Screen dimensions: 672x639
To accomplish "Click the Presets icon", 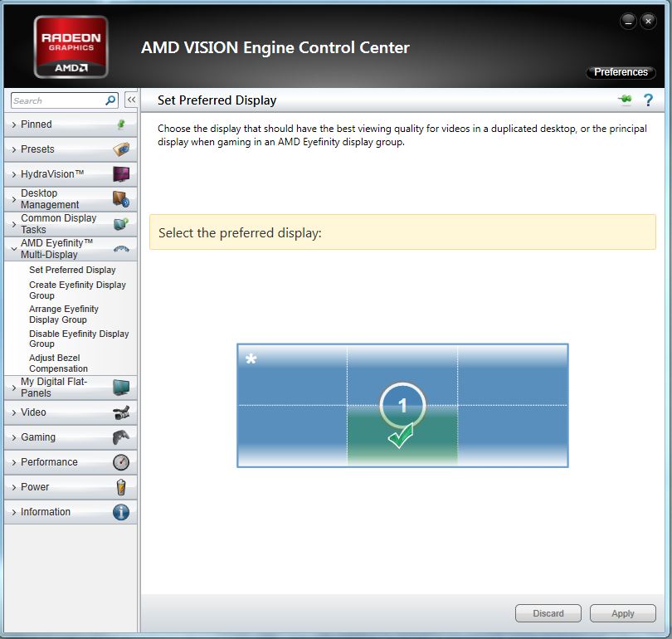I will tap(121, 149).
